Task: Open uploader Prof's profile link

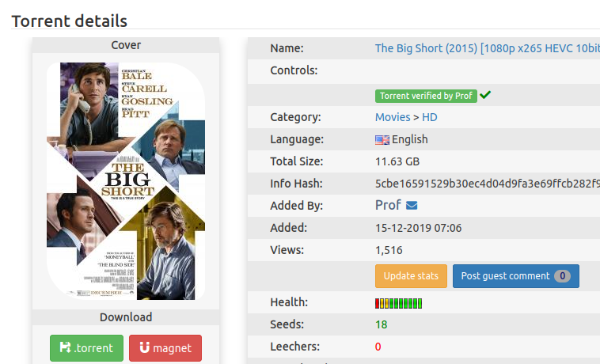Action: coord(388,205)
